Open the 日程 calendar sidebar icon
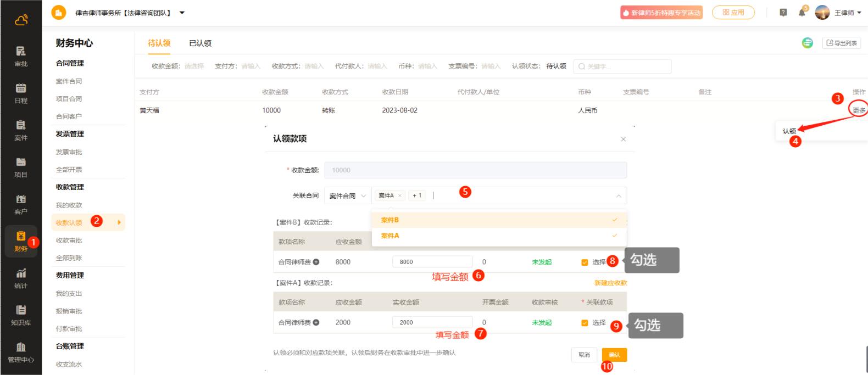 pyautogui.click(x=20, y=93)
